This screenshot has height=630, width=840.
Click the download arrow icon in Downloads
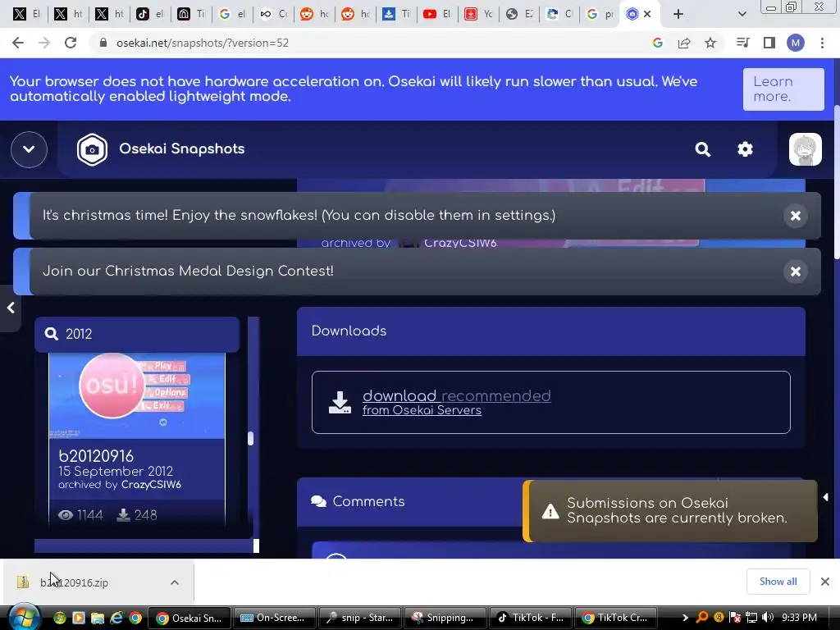tap(340, 402)
